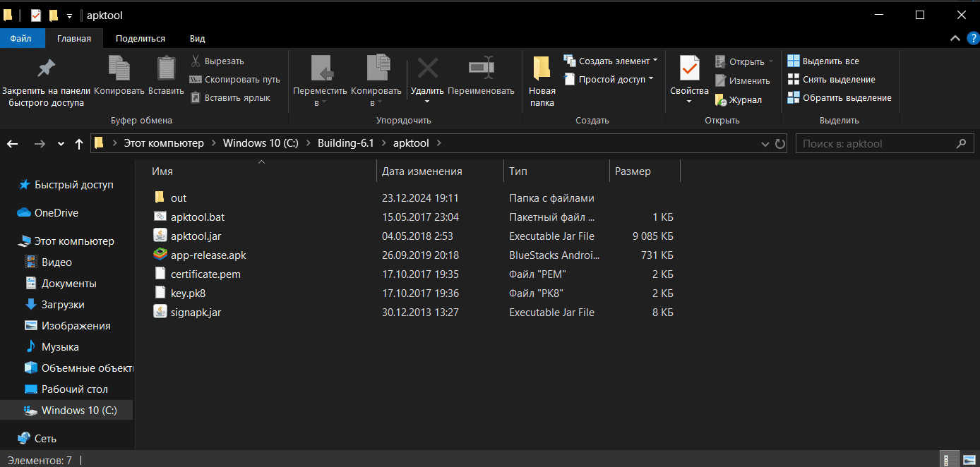Click the pin to Quick Access icon
980x467 pixels.
click(46, 69)
